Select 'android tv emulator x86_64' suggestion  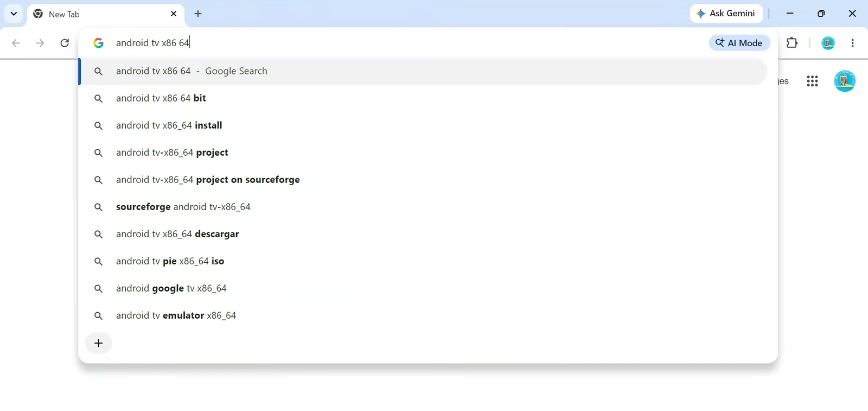click(423, 315)
